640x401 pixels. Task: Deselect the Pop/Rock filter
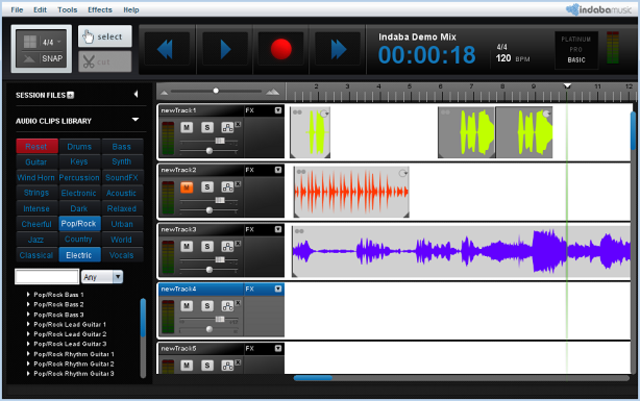(x=79, y=223)
